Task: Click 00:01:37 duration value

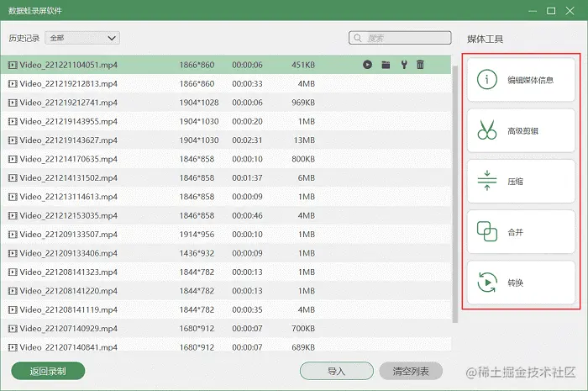Action: pyautogui.click(x=247, y=178)
